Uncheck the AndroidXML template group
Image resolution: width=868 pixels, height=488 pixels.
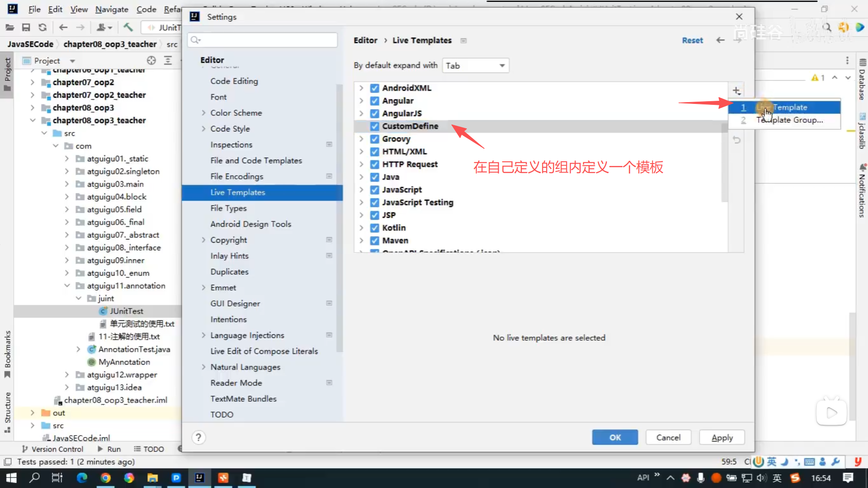point(374,88)
